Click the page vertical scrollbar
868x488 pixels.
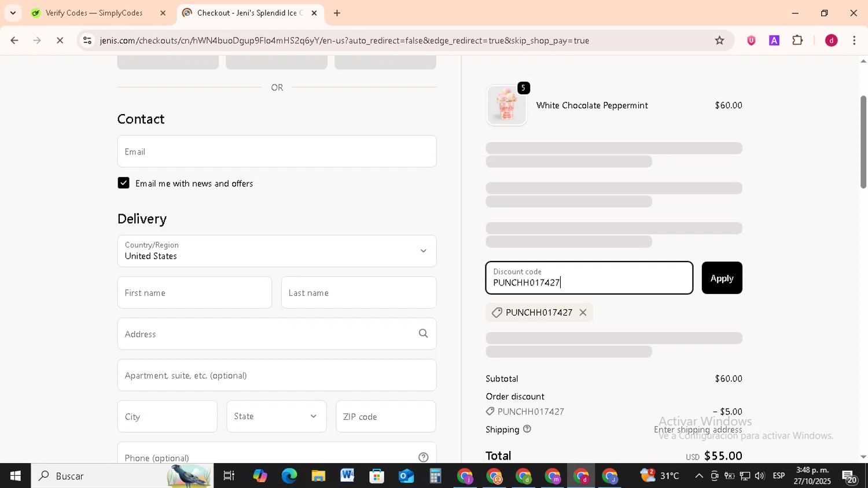click(x=863, y=142)
